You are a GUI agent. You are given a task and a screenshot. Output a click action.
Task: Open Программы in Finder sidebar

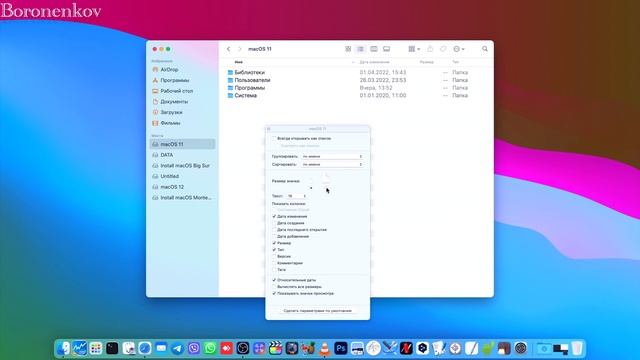click(182, 80)
